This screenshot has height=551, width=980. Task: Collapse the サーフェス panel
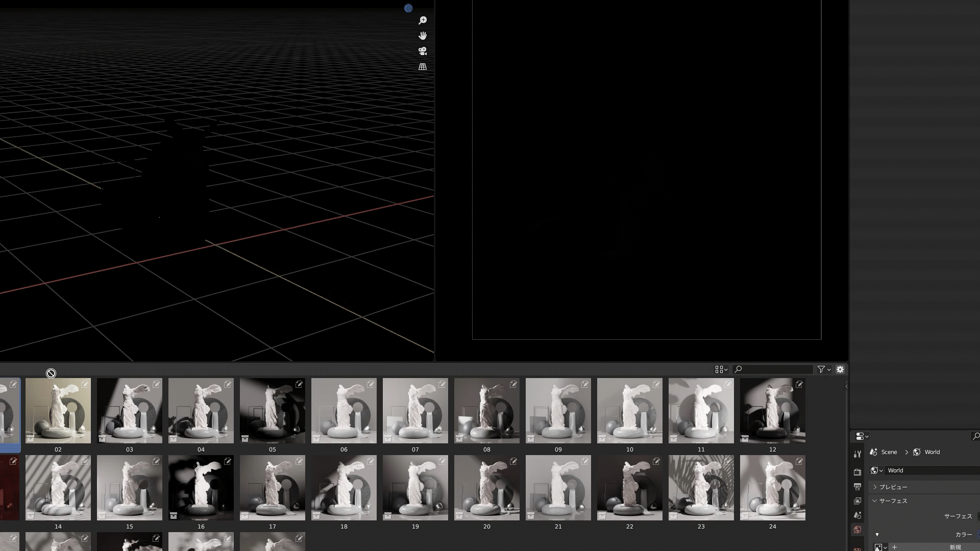[x=893, y=501]
